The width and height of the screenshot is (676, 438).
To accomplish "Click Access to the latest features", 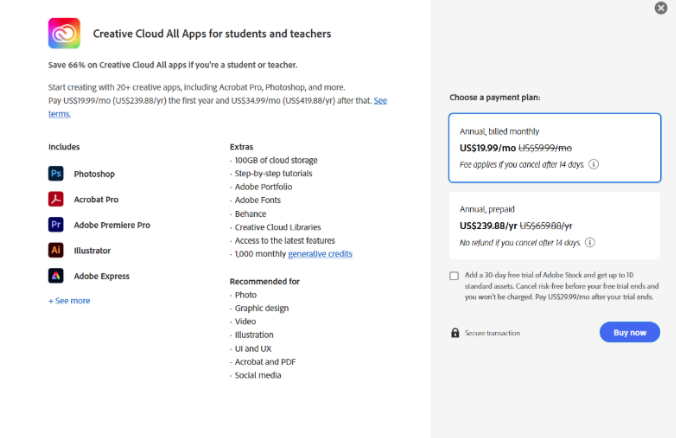I will click(x=285, y=241).
